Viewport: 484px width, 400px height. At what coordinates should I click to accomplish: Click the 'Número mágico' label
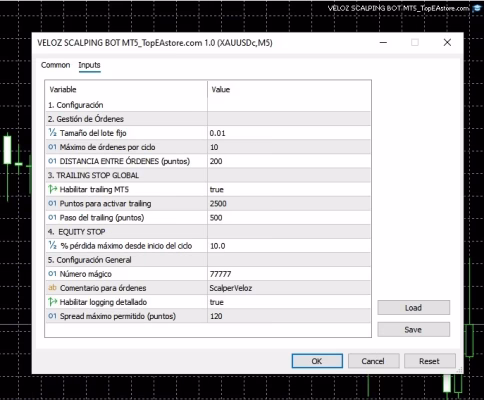coord(86,274)
